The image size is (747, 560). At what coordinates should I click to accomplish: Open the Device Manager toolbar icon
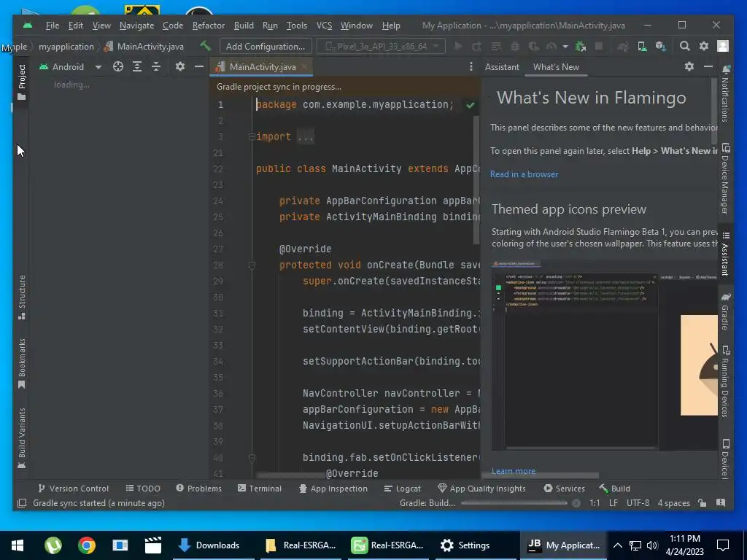click(x=642, y=46)
